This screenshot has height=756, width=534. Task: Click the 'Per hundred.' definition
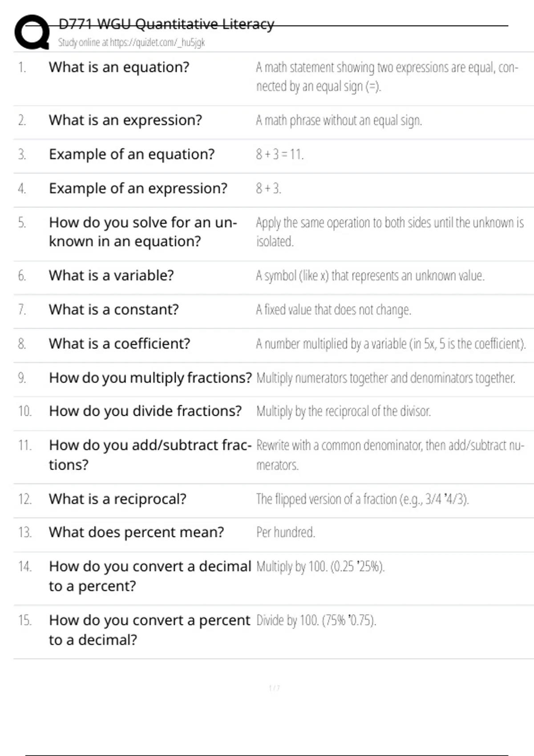(285, 532)
